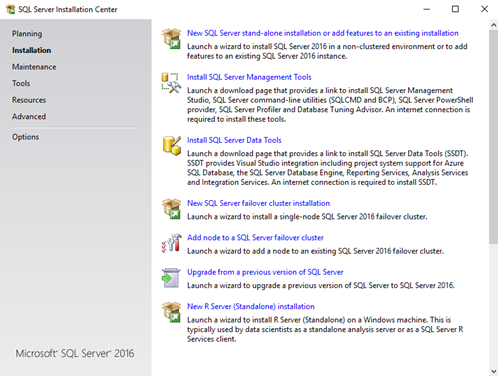Select the Installation section
498x376 pixels.
pyautogui.click(x=32, y=50)
